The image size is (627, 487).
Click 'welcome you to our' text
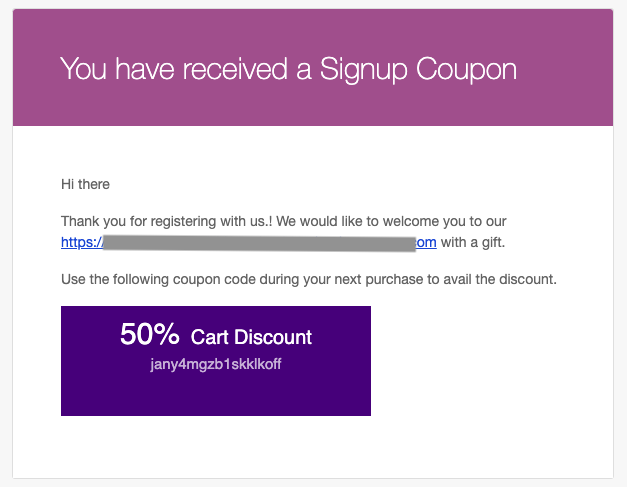(x=444, y=221)
